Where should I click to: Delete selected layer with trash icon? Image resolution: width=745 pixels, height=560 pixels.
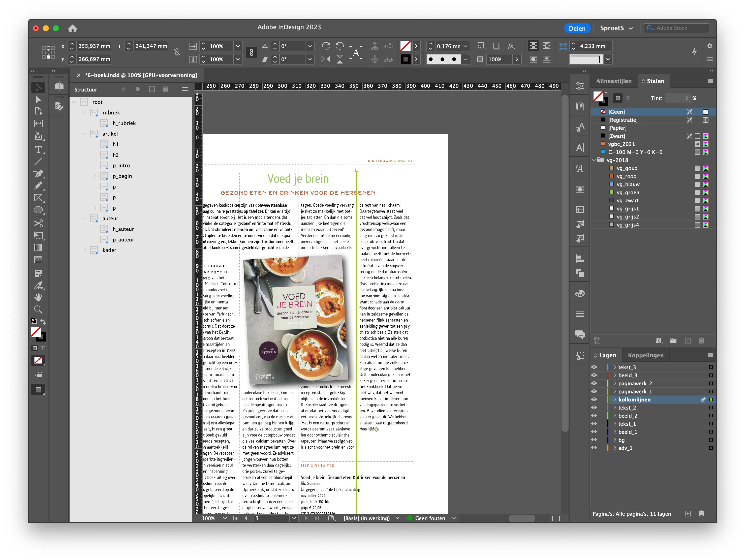[701, 514]
